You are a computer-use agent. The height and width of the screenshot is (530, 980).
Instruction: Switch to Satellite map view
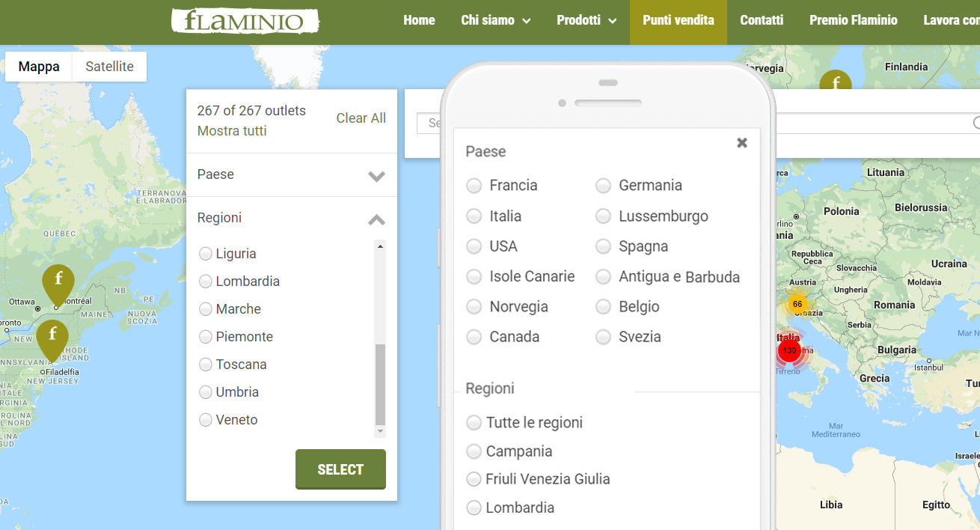click(109, 67)
